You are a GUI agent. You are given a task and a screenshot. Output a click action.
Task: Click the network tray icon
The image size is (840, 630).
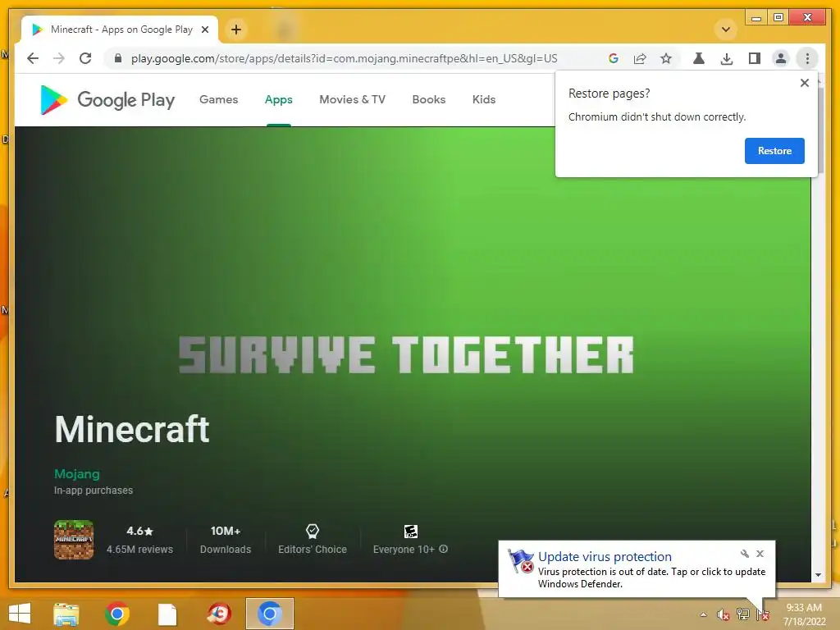742,614
